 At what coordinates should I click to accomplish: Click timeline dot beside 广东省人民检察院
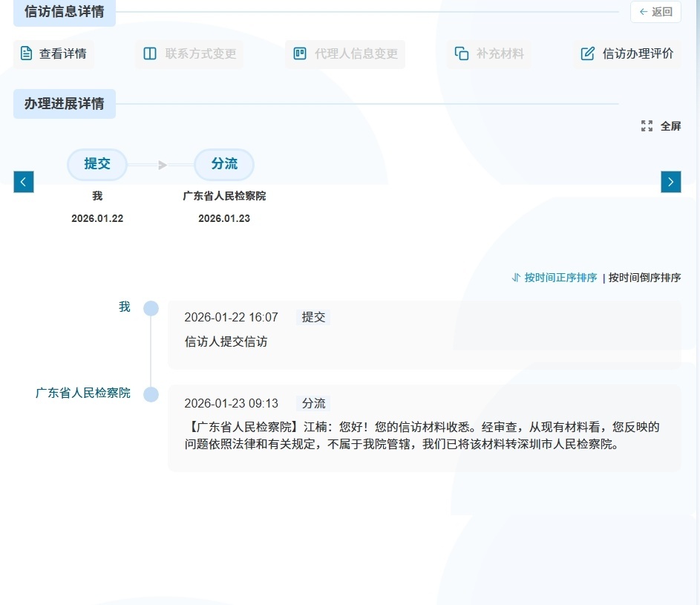pyautogui.click(x=151, y=395)
